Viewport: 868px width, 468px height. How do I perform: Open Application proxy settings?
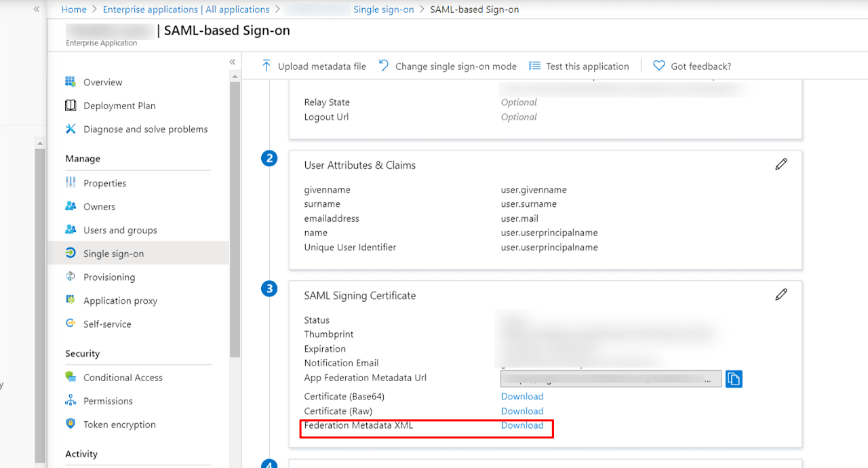coord(120,300)
